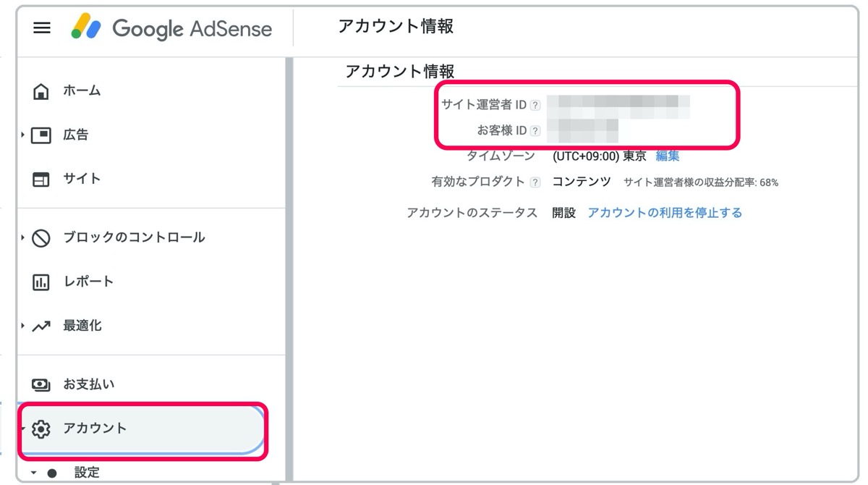The height and width of the screenshot is (485, 868).
Task: Open the hamburger main menu
Action: point(42,28)
